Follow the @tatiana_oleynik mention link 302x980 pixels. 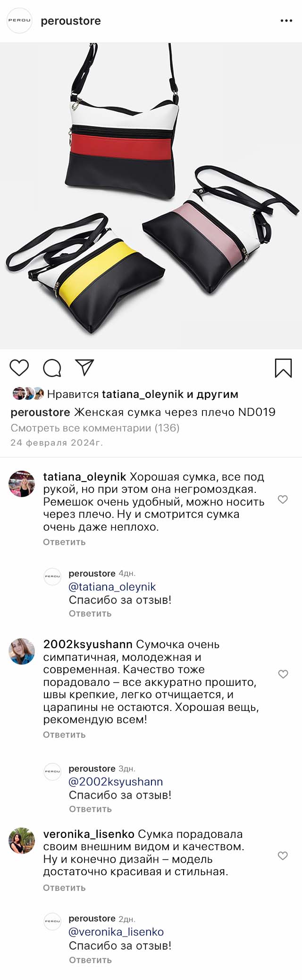point(112,587)
